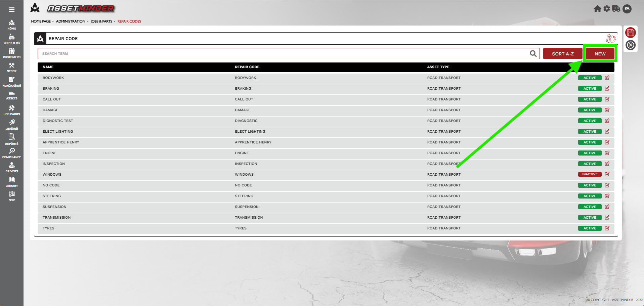The width and height of the screenshot is (644, 306).
Task: Go to Administration breadcrumb
Action: (x=71, y=21)
